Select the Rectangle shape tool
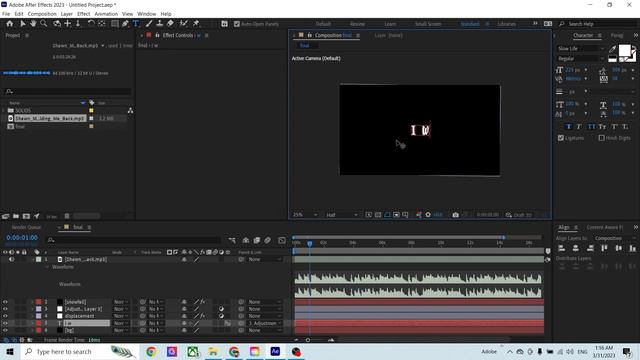The height and width of the screenshot is (360, 640). [115, 24]
